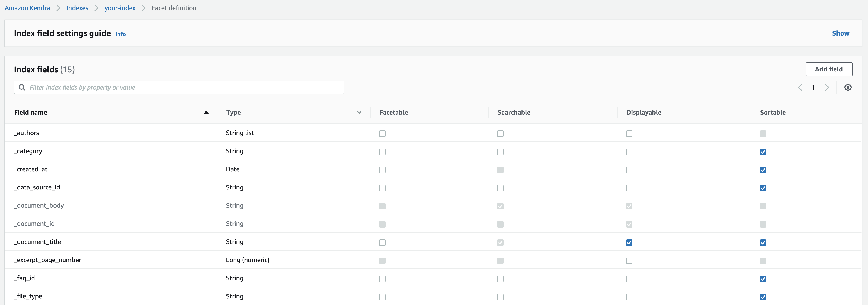The height and width of the screenshot is (305, 868).
Task: Click the Add field button
Action: click(x=829, y=69)
